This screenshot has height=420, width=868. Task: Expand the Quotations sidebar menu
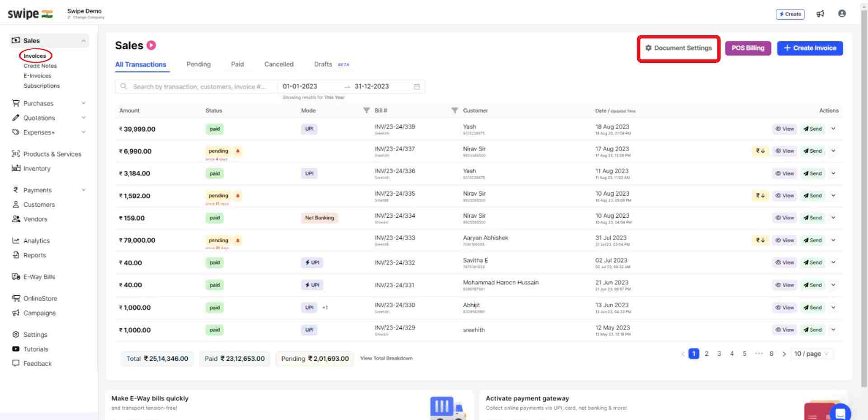tap(84, 118)
